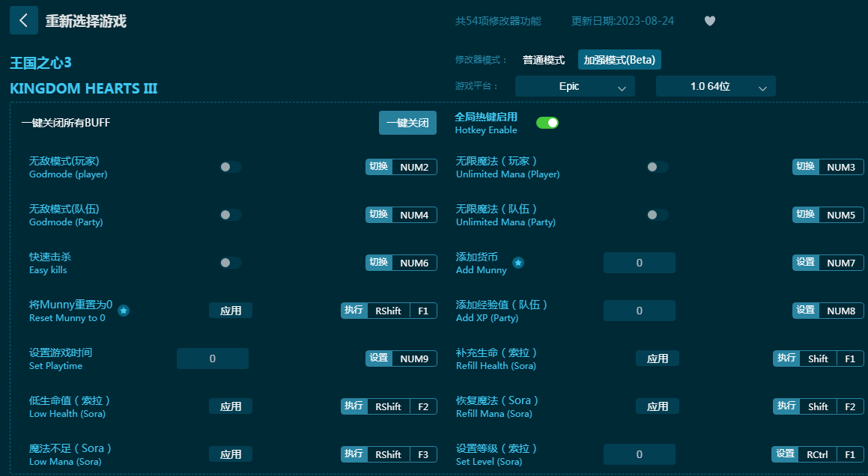Enable Unlimited Mana (Player) toggle

(x=657, y=167)
